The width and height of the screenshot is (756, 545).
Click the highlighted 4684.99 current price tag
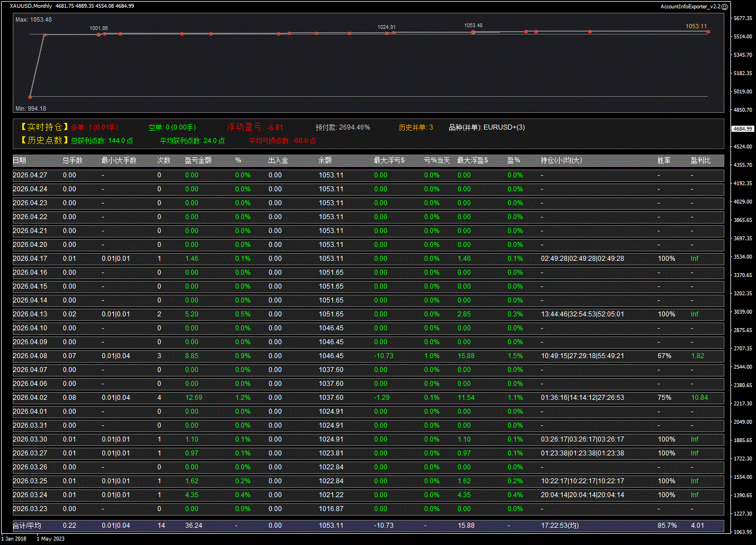point(743,128)
